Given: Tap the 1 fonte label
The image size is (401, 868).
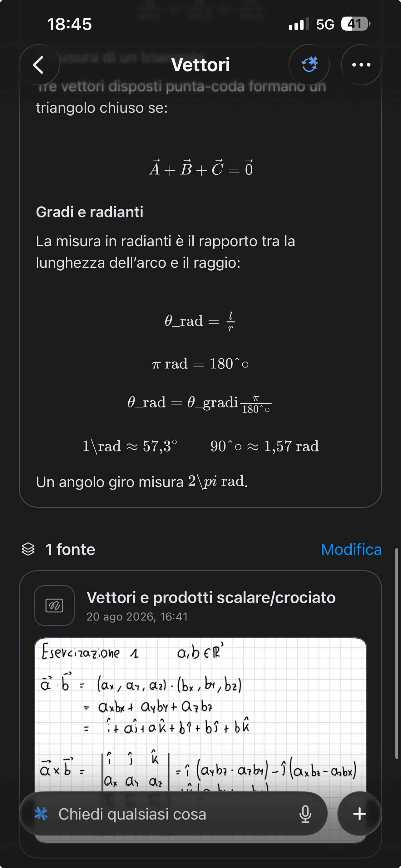Looking at the screenshot, I should pos(70,549).
